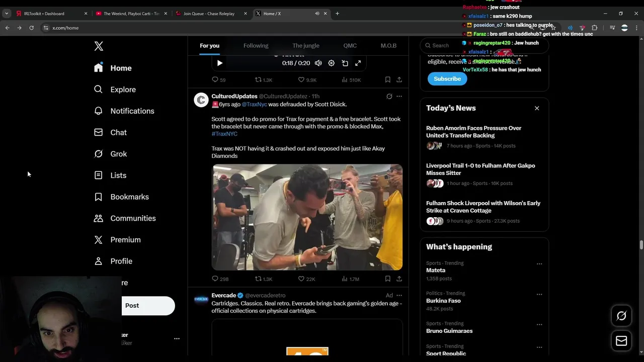Click the CulturedUpdates author name
Viewport: 644px width, 362px height.
pos(234,96)
